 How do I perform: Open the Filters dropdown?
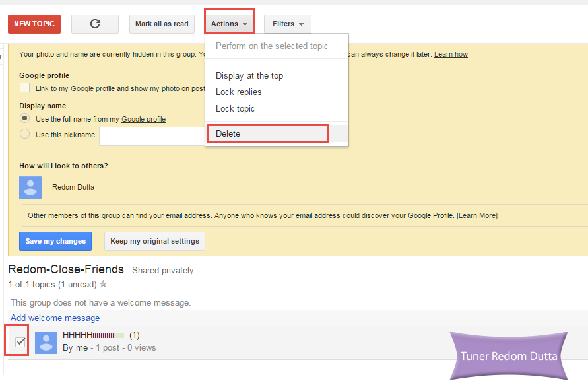click(x=288, y=24)
